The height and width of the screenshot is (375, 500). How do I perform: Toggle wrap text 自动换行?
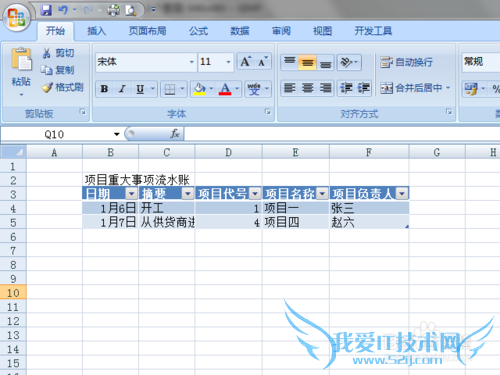click(406, 62)
